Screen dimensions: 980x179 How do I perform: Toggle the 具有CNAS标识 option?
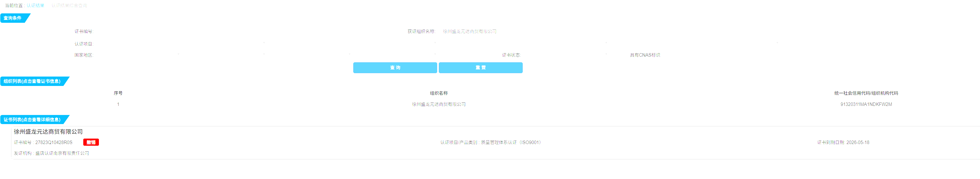coord(644,55)
